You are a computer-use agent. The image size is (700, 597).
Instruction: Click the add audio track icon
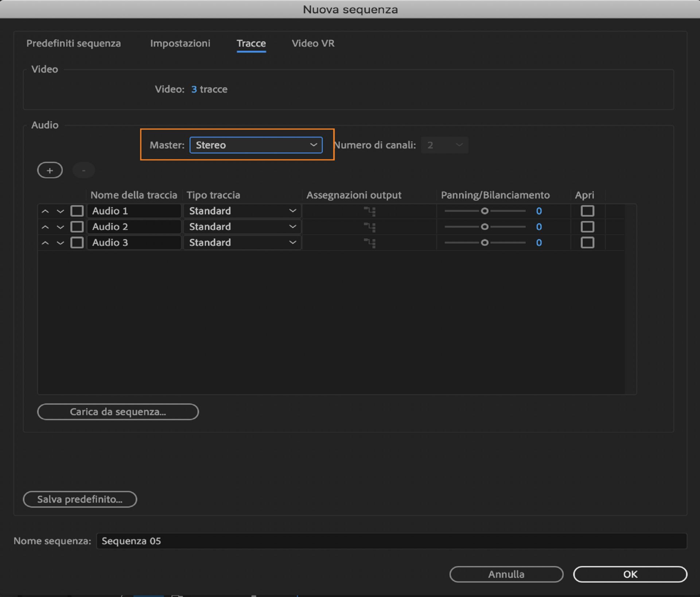tap(50, 170)
